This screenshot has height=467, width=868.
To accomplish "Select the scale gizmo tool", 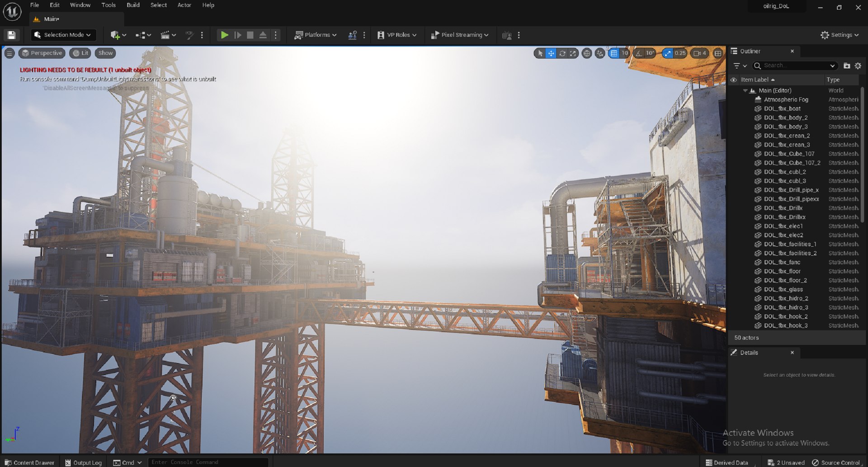I will pos(573,53).
